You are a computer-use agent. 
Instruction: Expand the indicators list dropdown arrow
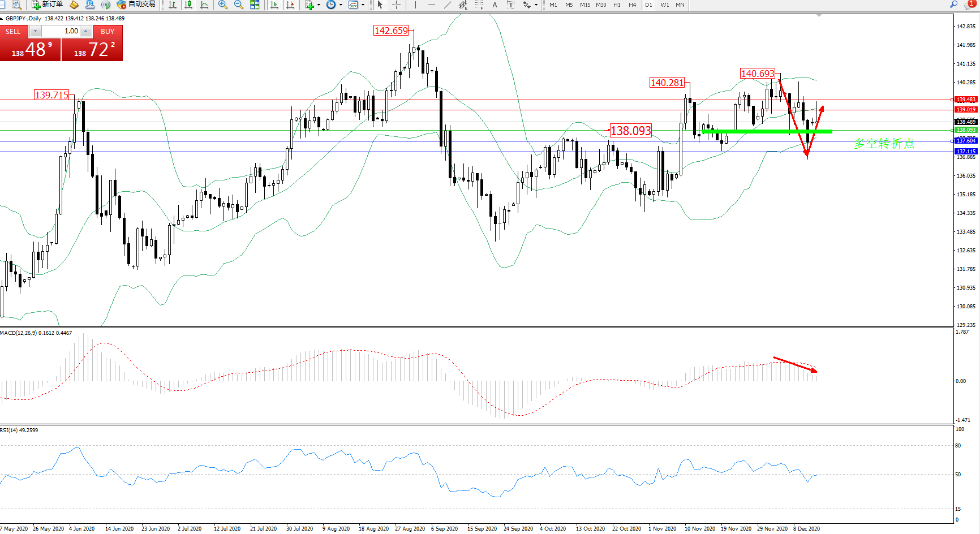point(319,5)
